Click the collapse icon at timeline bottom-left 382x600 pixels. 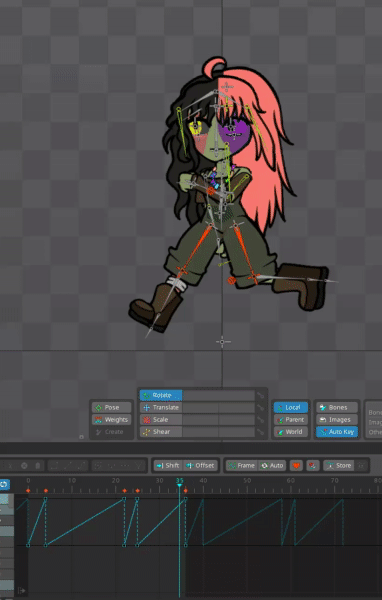[21, 590]
